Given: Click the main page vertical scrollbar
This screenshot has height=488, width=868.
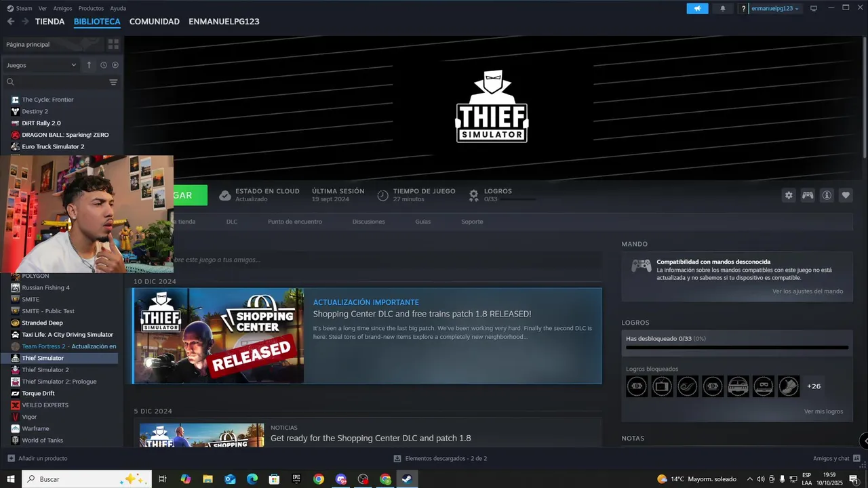Looking at the screenshot, I should point(865,98).
